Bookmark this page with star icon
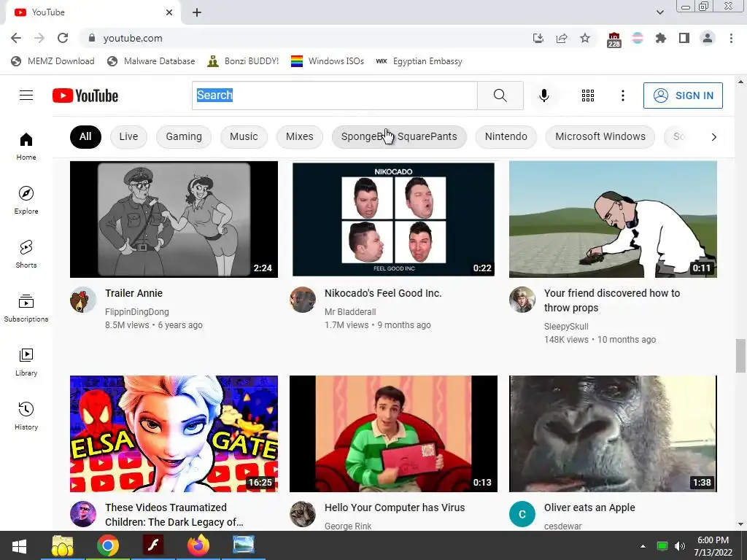747x560 pixels. click(x=585, y=38)
